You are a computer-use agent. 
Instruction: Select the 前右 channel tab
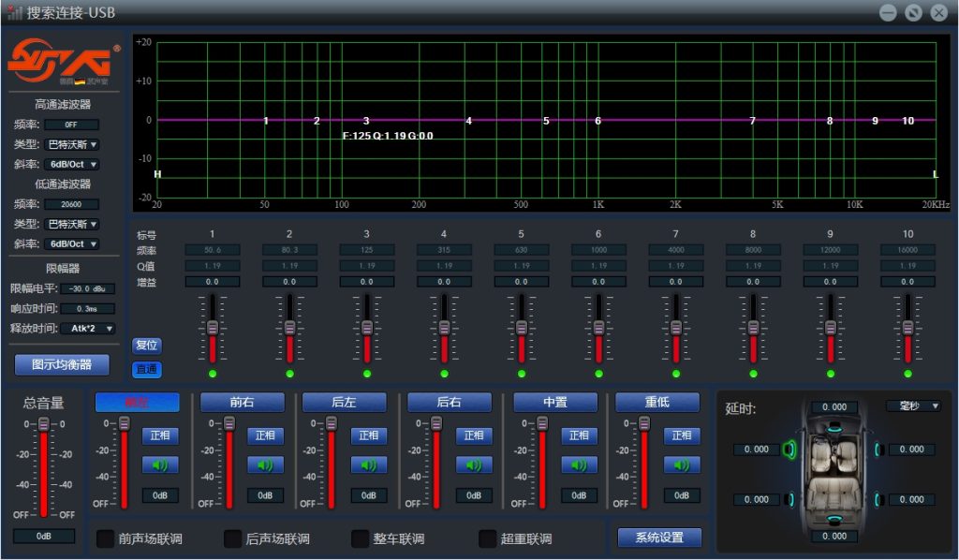click(243, 403)
